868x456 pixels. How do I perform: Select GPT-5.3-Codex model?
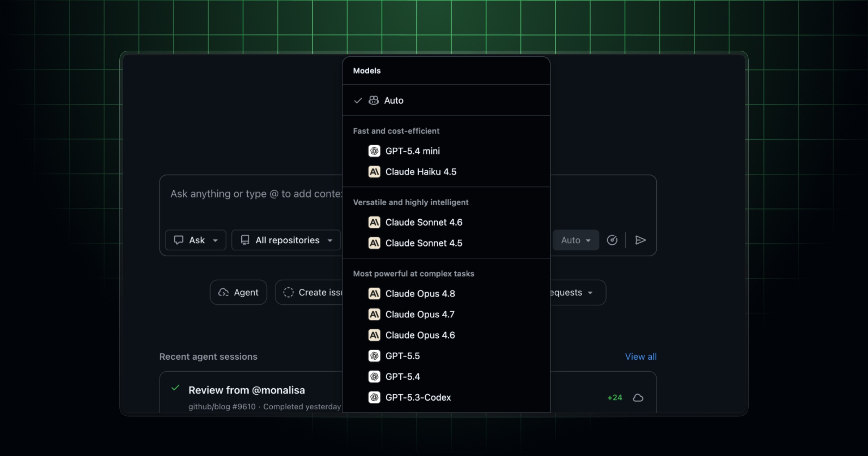click(x=446, y=397)
